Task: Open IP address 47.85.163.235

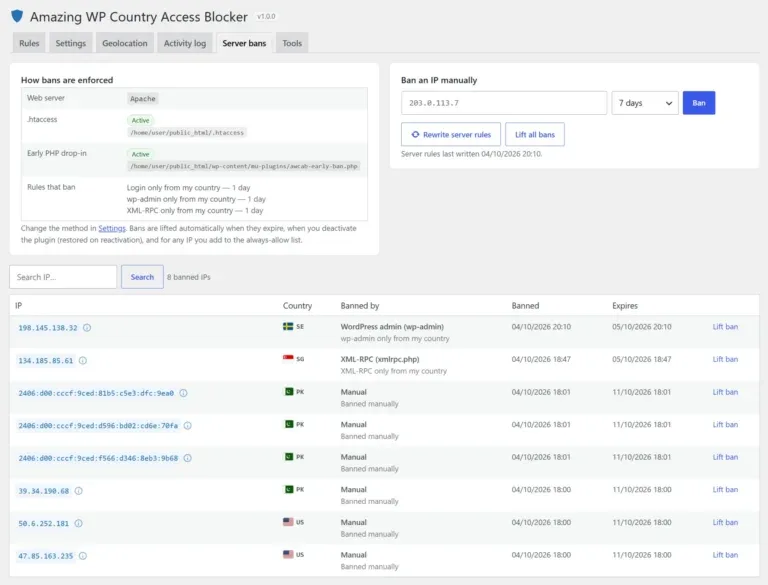Action: [46, 556]
